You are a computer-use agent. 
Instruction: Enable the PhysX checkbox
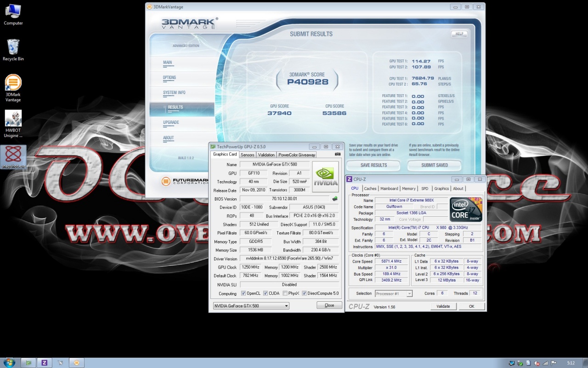pyautogui.click(x=285, y=293)
